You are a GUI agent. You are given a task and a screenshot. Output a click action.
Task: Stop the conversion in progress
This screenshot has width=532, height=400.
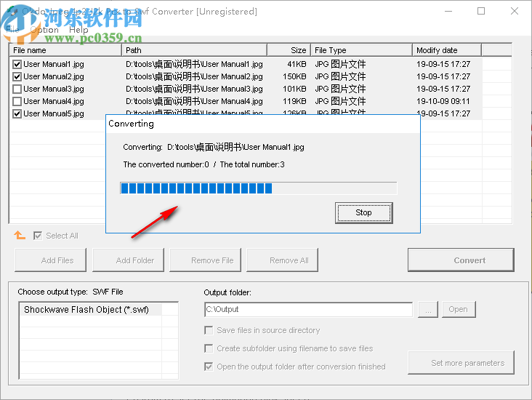point(363,213)
